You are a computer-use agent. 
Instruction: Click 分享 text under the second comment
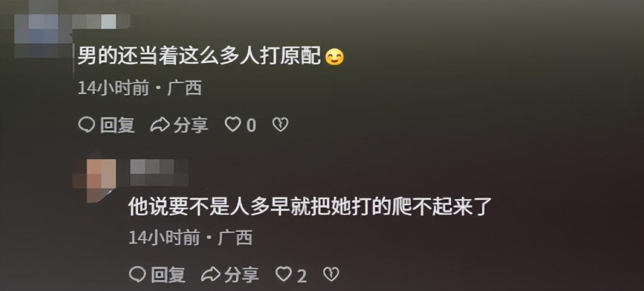point(242,275)
